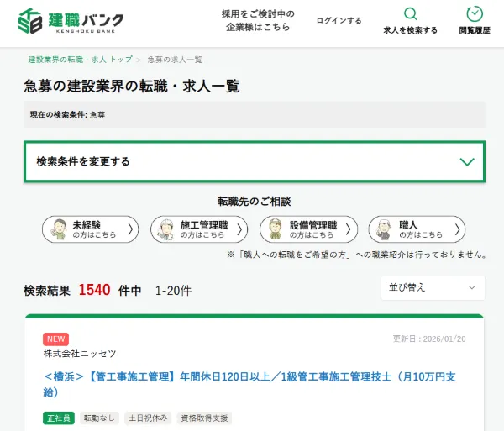
Task: Click the 土日祝休み tag
Action: click(148, 418)
